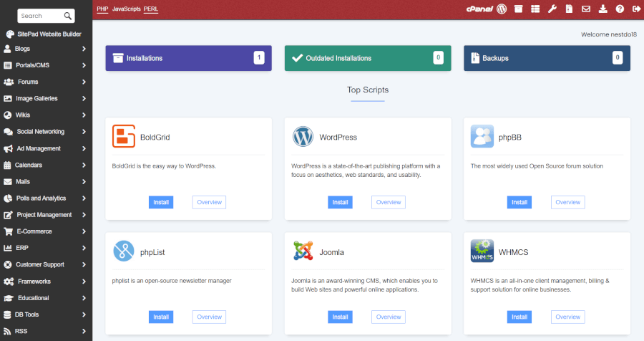Viewport: 644px width, 341px height.
Task: Click the download tray icon in top bar
Action: [602, 9]
